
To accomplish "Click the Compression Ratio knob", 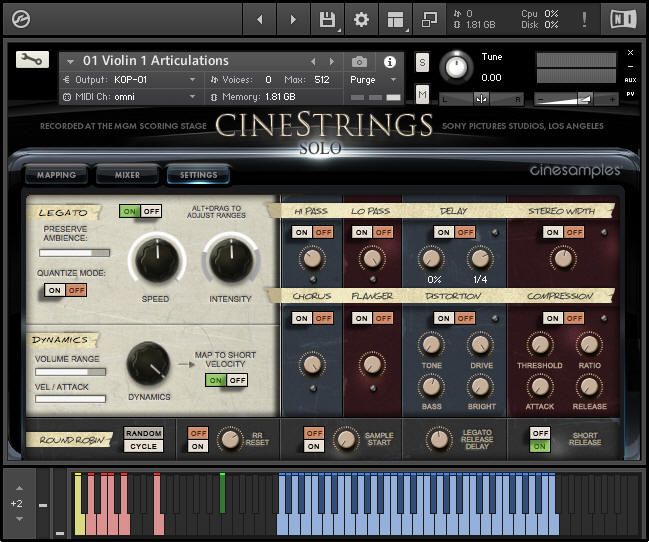I will coord(589,344).
